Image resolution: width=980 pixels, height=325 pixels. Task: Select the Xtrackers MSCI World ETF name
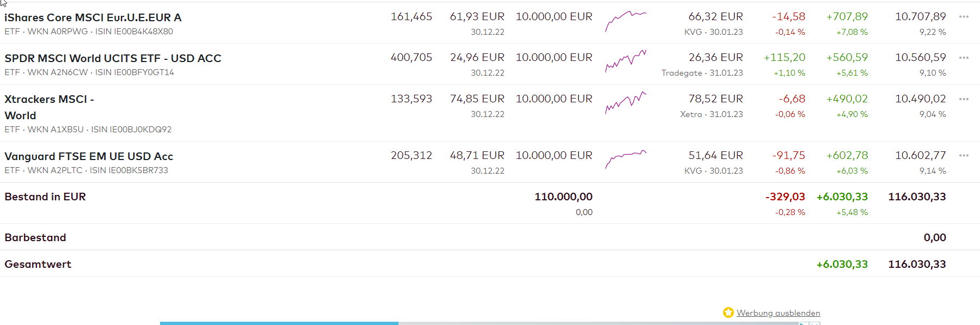49,107
